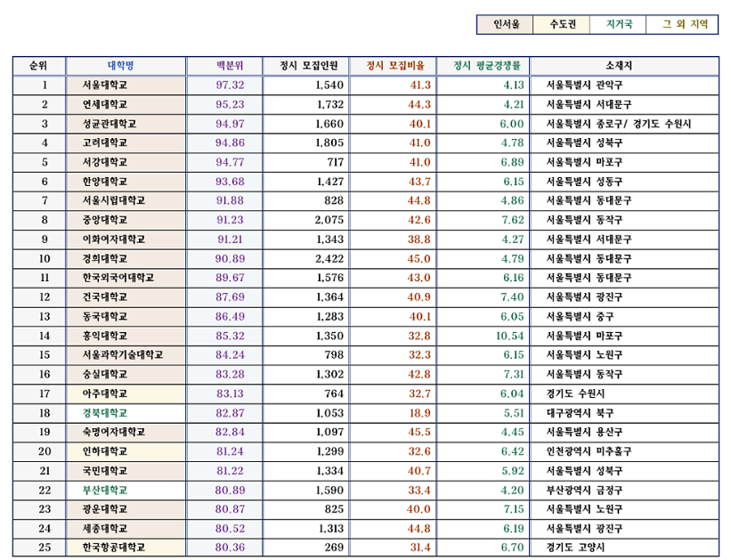Click the 광운대학교 cell
Viewport: 731px width, 560px height.
pos(126,509)
